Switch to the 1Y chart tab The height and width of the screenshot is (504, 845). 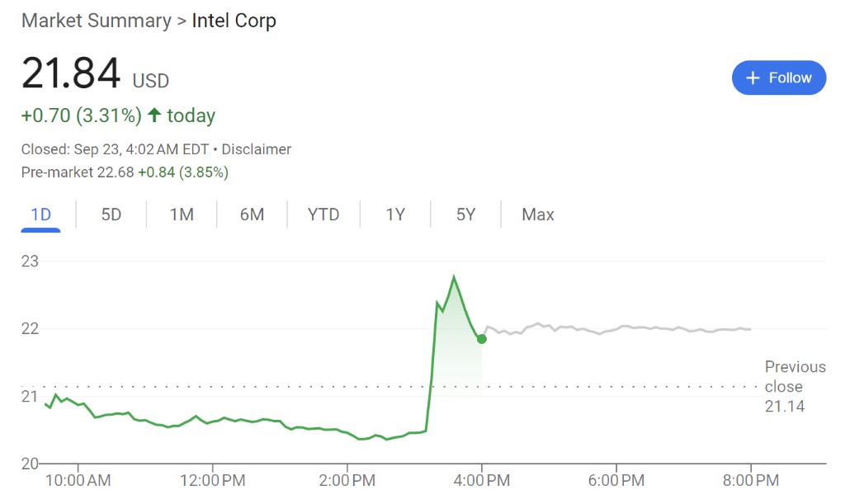395,214
